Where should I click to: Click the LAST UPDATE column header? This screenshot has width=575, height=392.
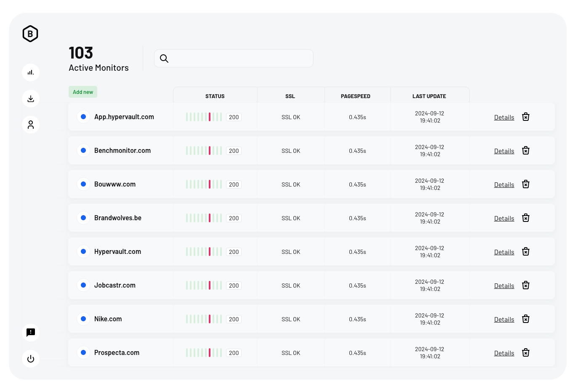point(429,96)
